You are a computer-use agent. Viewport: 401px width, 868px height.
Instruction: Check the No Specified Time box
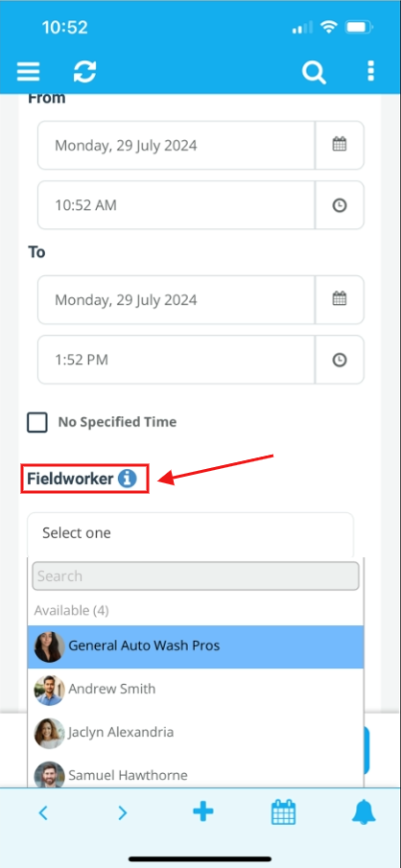(37, 422)
